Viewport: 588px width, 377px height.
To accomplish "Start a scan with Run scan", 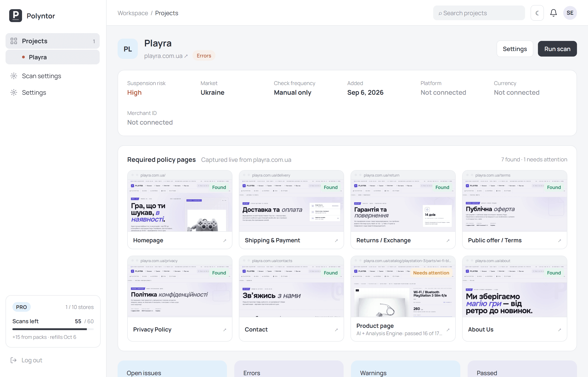I will point(557,49).
